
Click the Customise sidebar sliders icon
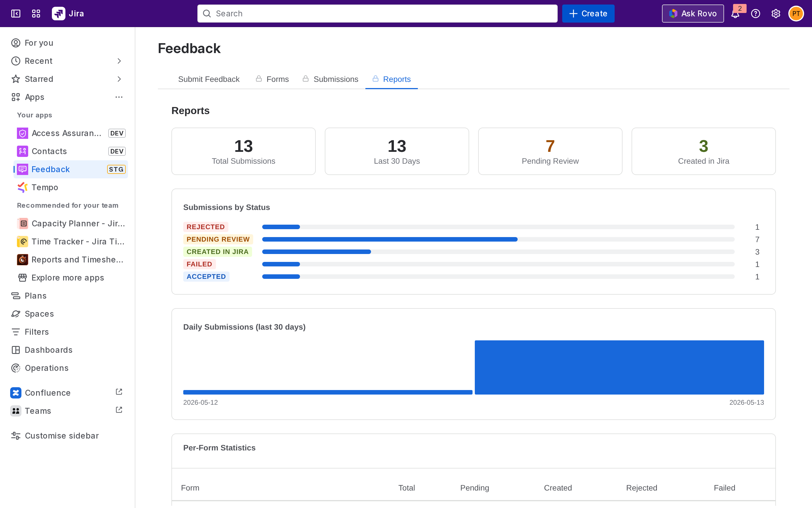[16, 436]
